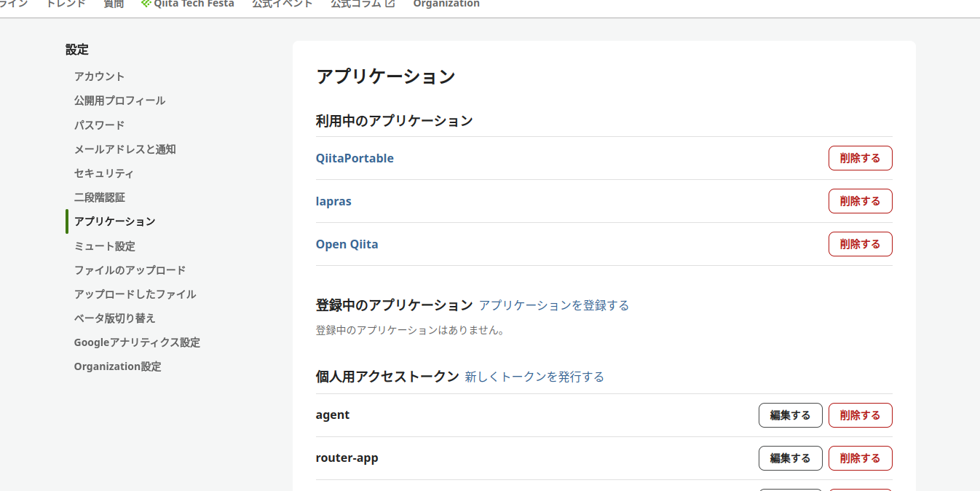Open Googleアナリティクス設定
980x491 pixels.
click(137, 342)
